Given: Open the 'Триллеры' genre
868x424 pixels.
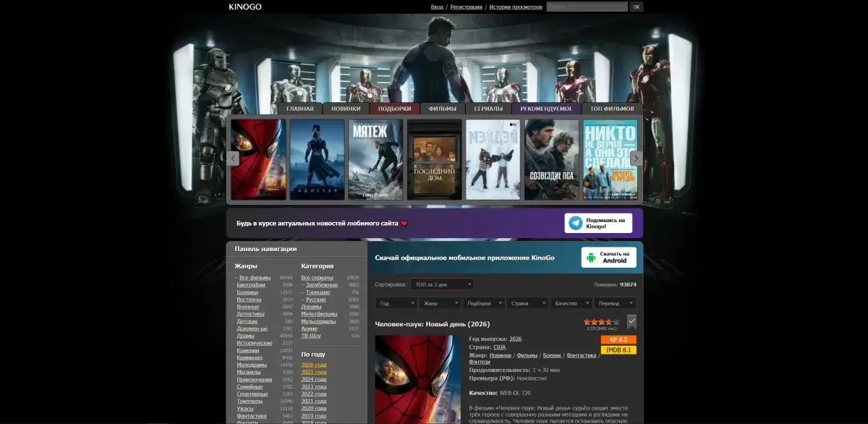Looking at the screenshot, I should tap(250, 401).
